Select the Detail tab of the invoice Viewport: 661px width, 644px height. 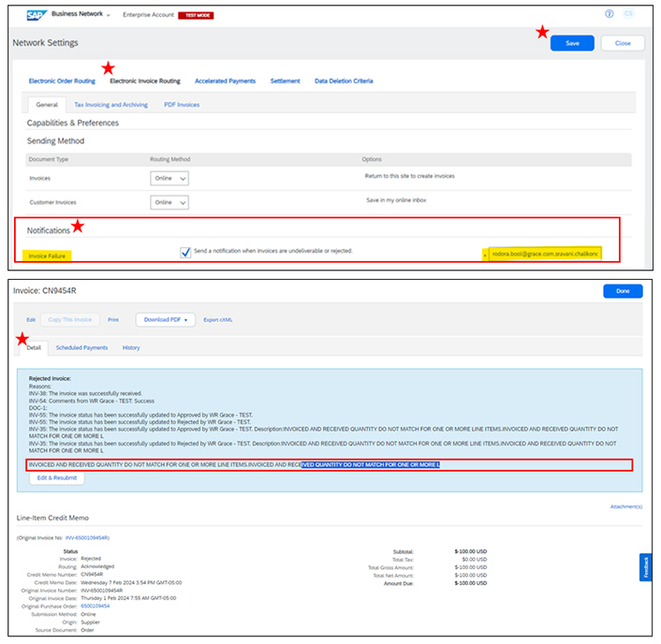tap(34, 347)
